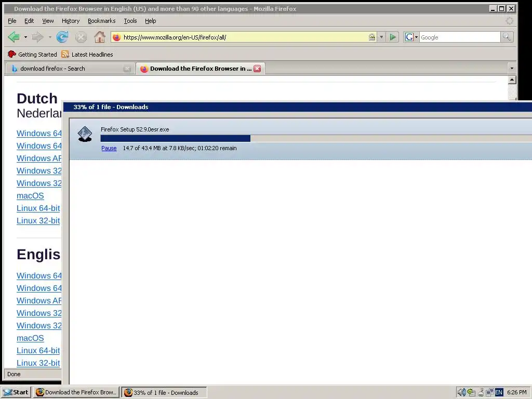Screen dimensions: 532x399
Task: Go to the Home page icon
Action: click(x=99, y=37)
